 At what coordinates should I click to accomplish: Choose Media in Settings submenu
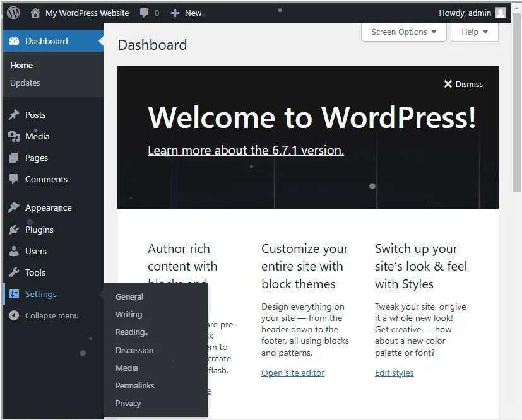127,368
